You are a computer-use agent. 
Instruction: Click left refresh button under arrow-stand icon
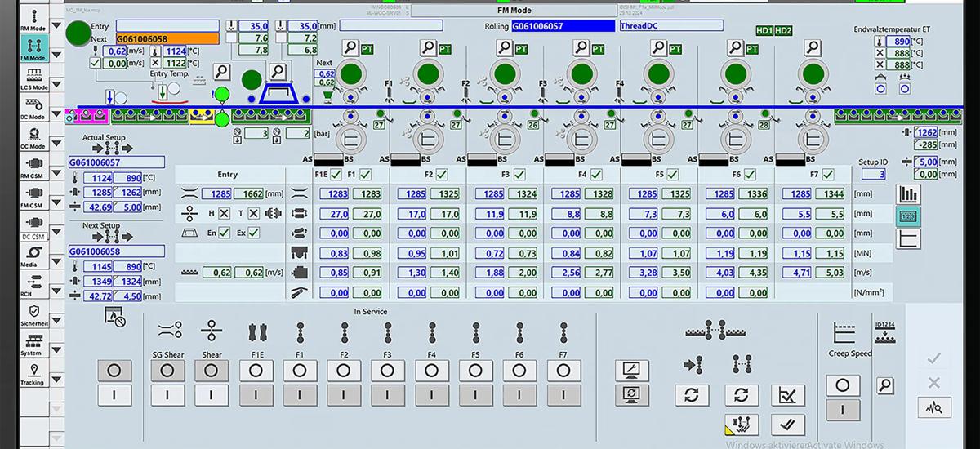pos(693,395)
